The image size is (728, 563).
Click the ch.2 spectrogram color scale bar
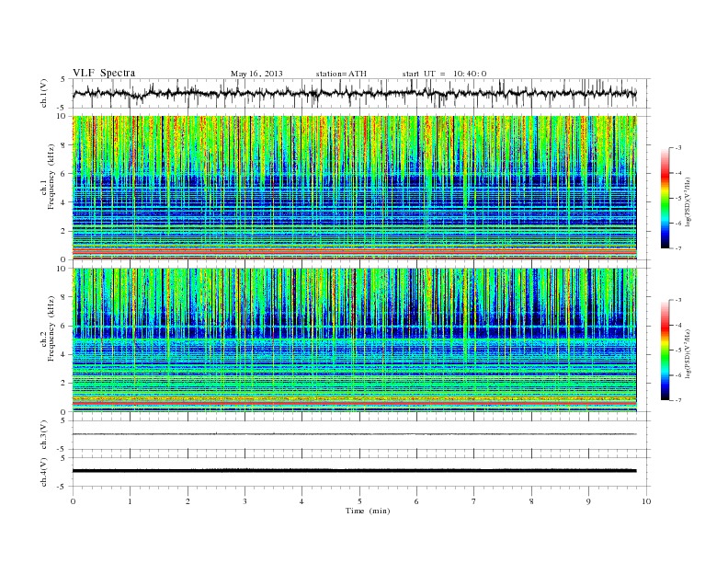click(665, 350)
